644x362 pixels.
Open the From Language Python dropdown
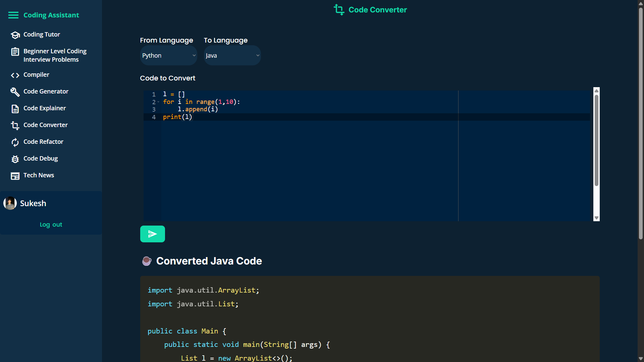(168, 56)
